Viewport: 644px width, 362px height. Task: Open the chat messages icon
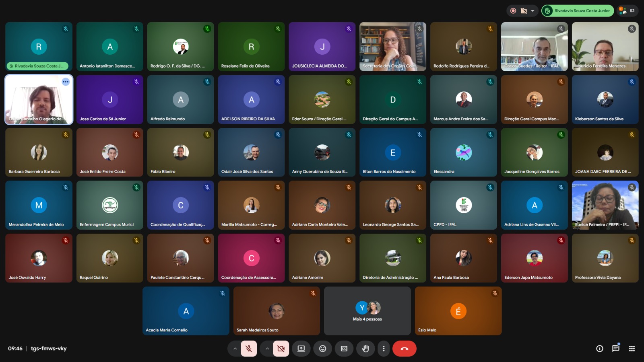coord(616,349)
